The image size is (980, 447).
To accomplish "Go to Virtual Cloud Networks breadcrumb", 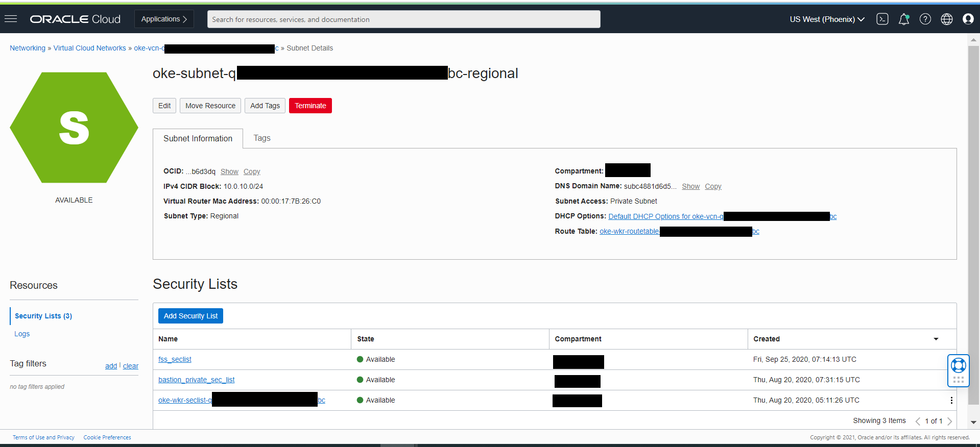I will (x=90, y=48).
